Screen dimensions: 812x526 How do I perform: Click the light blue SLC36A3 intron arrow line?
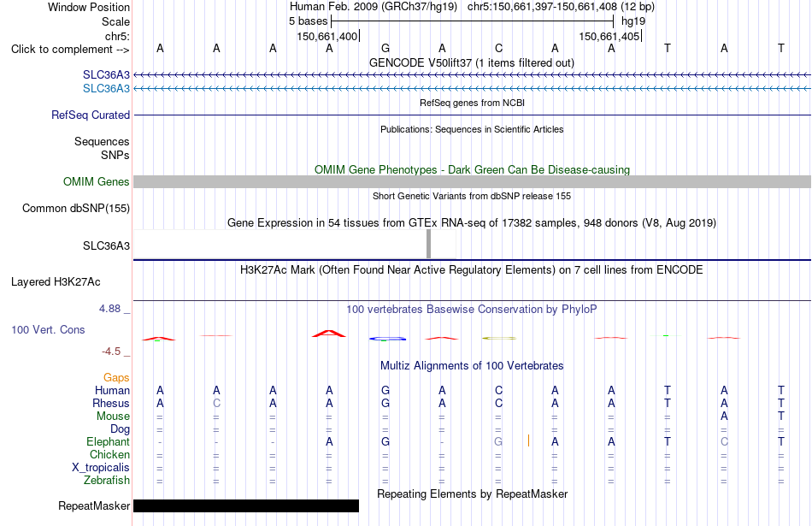point(473,89)
